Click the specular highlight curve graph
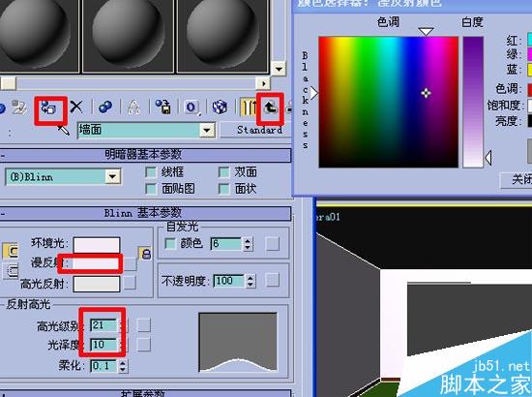 (x=238, y=343)
